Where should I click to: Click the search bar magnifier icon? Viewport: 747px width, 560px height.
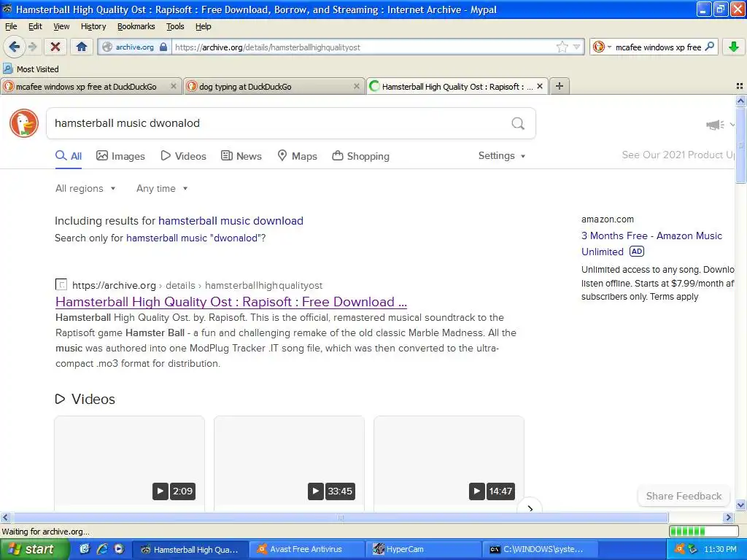[x=709, y=47]
